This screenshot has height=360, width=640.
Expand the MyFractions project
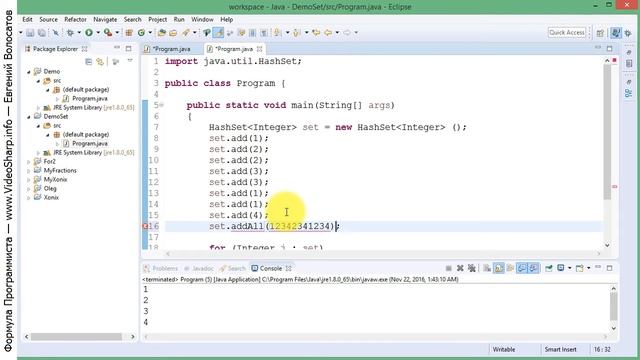coord(29,171)
